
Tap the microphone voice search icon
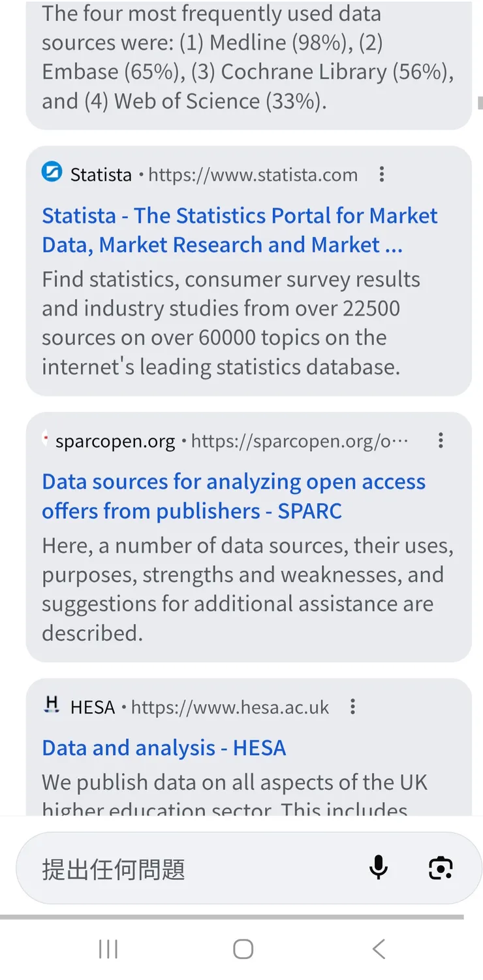(x=379, y=868)
